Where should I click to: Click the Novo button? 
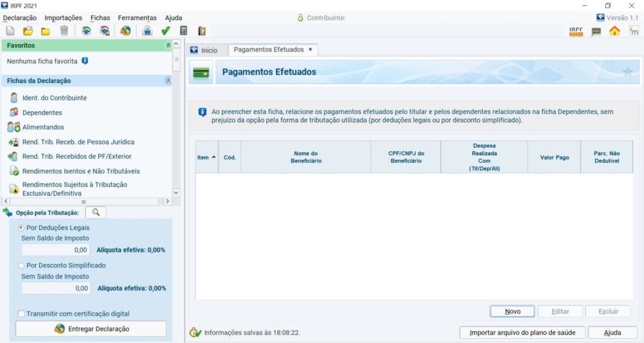click(x=512, y=312)
